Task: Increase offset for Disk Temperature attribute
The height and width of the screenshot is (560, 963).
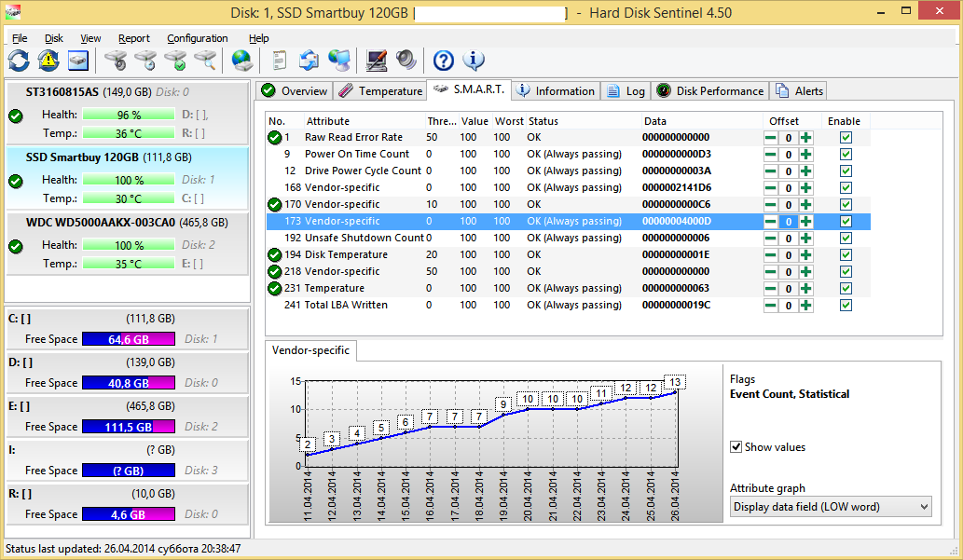Action: click(805, 255)
